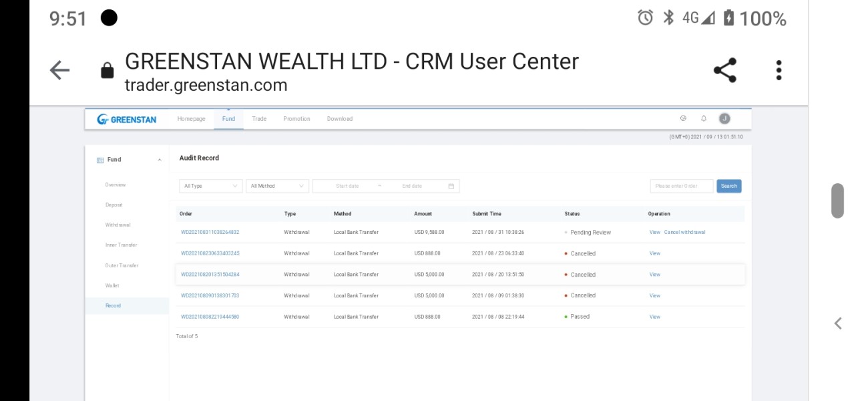
Task: Click the Audit Record heading
Action: tap(199, 158)
